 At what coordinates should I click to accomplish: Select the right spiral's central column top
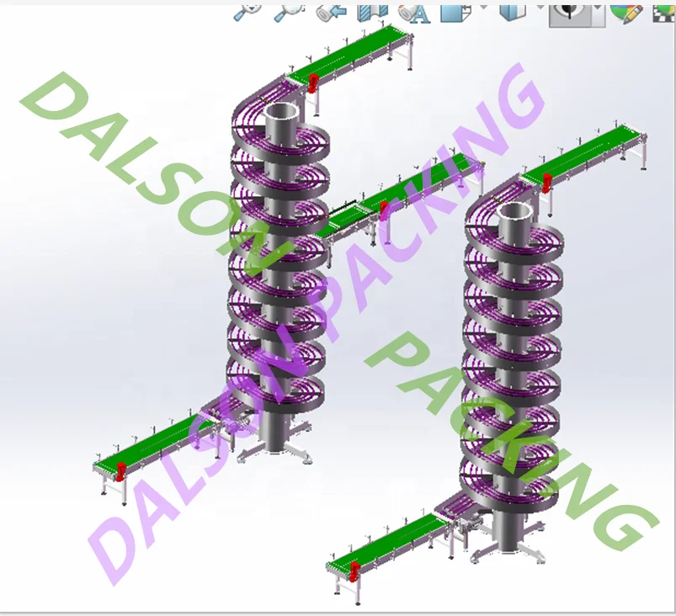(515, 210)
